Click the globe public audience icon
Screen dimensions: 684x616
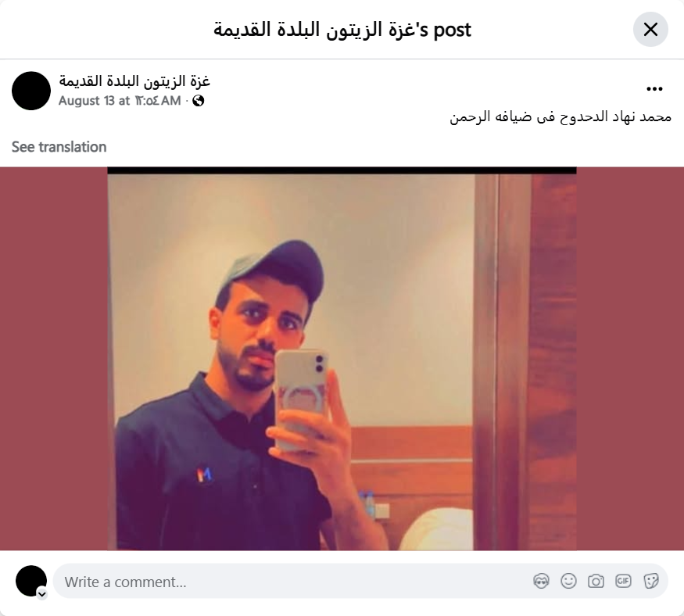(198, 101)
